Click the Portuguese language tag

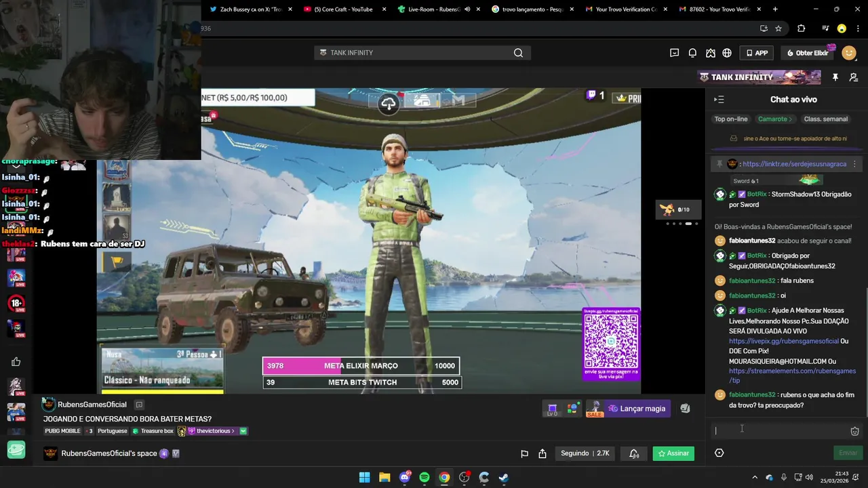click(x=113, y=431)
